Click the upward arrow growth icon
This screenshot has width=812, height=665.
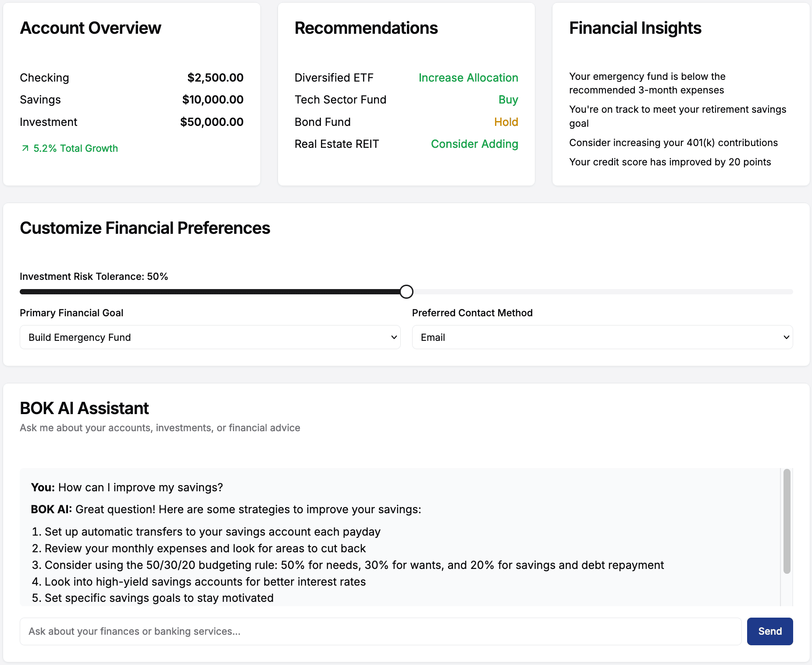25,148
